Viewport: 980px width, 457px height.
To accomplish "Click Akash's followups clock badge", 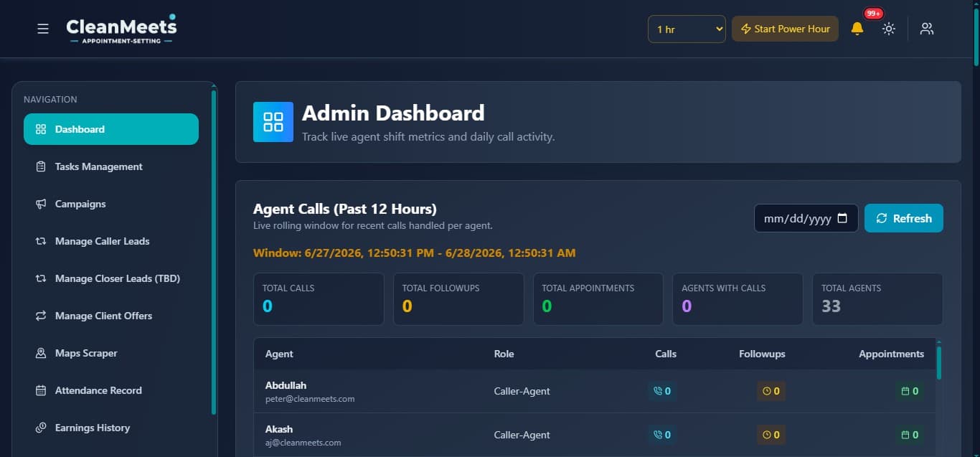I will pyautogui.click(x=771, y=434).
